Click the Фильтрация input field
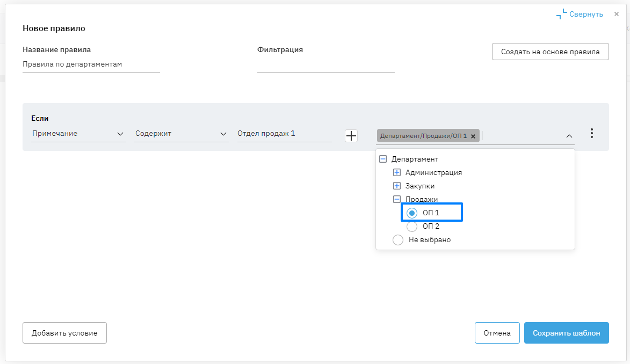Screen dimensions: 630x364 point(325,65)
